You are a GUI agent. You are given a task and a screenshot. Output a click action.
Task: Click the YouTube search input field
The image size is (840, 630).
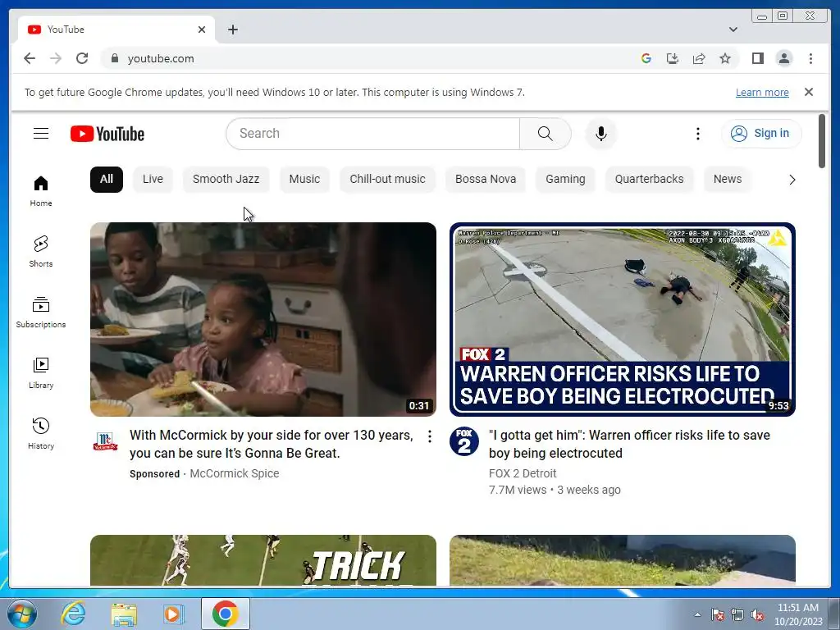click(373, 134)
